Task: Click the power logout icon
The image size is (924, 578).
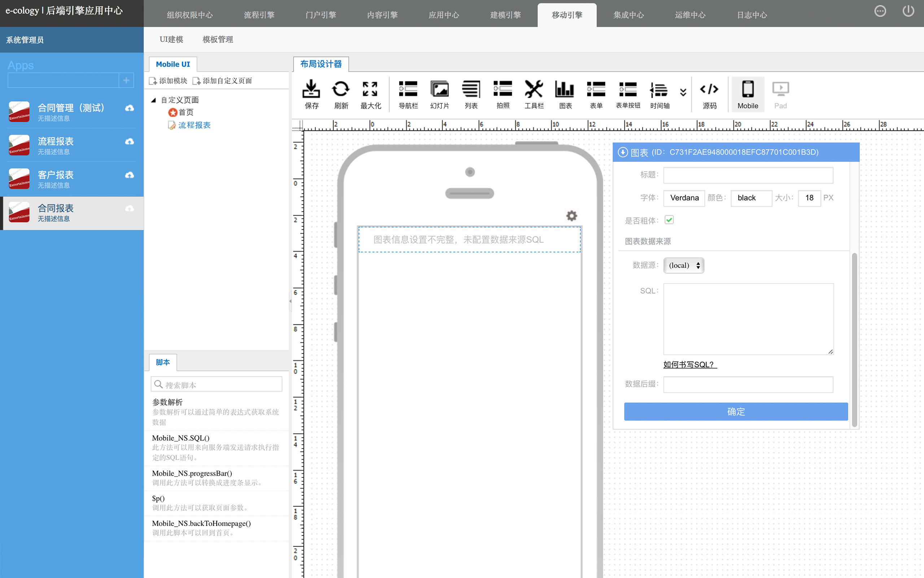Action: pyautogui.click(x=908, y=11)
